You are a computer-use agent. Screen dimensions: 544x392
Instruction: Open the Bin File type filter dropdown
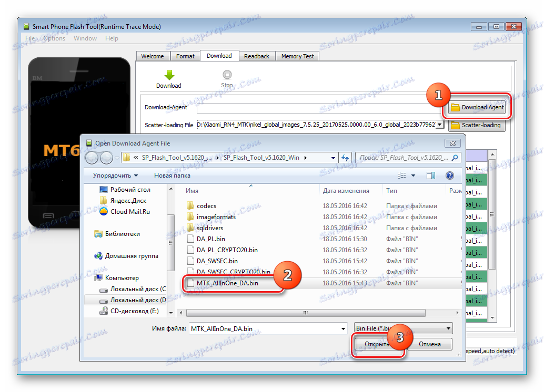[x=403, y=328]
